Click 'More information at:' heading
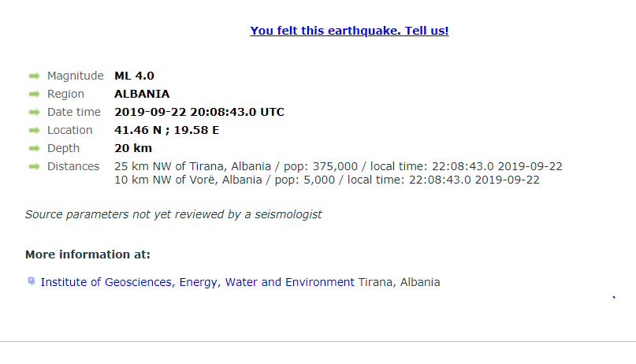Image resolution: width=636 pixels, height=364 pixels. tap(87, 254)
